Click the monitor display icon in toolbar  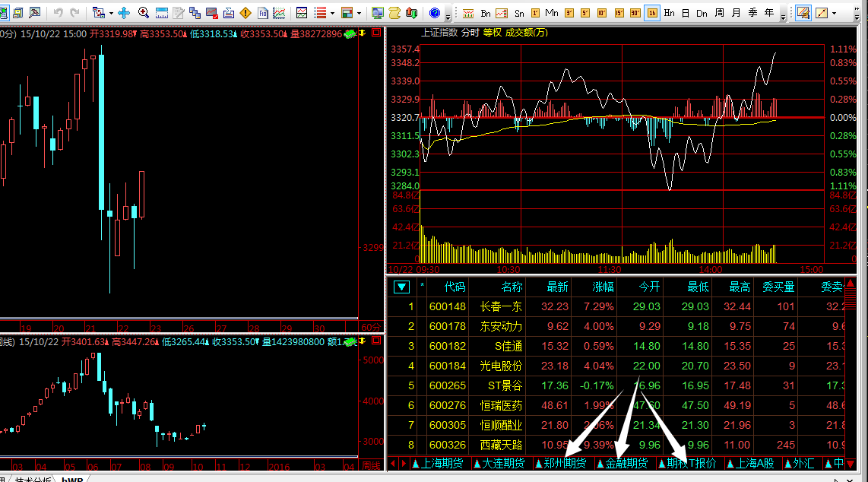(x=378, y=13)
